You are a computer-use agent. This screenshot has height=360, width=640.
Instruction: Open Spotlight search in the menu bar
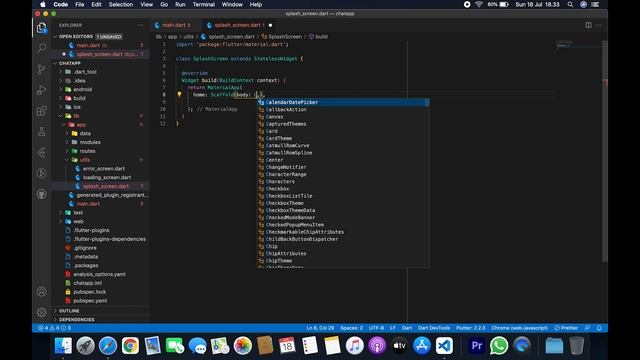point(570,4)
